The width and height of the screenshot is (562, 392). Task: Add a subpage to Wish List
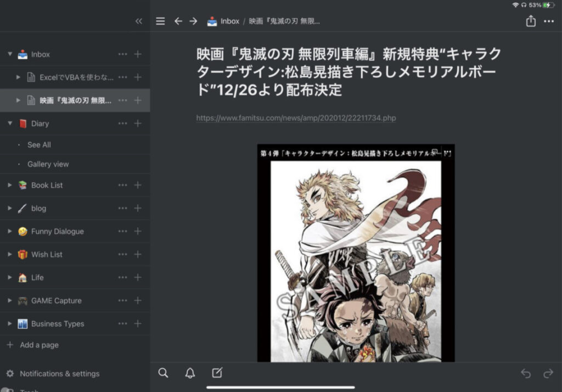[x=138, y=254]
